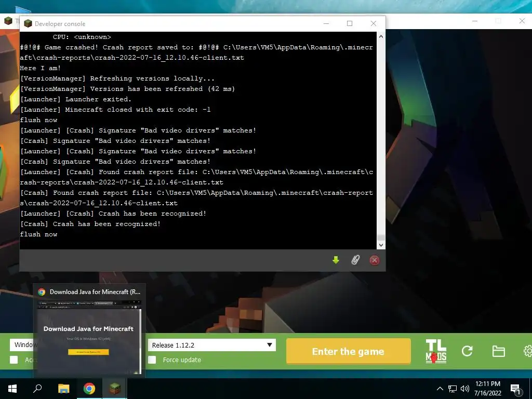Close the TLauncher main window
The image size is (532, 399).
click(x=522, y=21)
